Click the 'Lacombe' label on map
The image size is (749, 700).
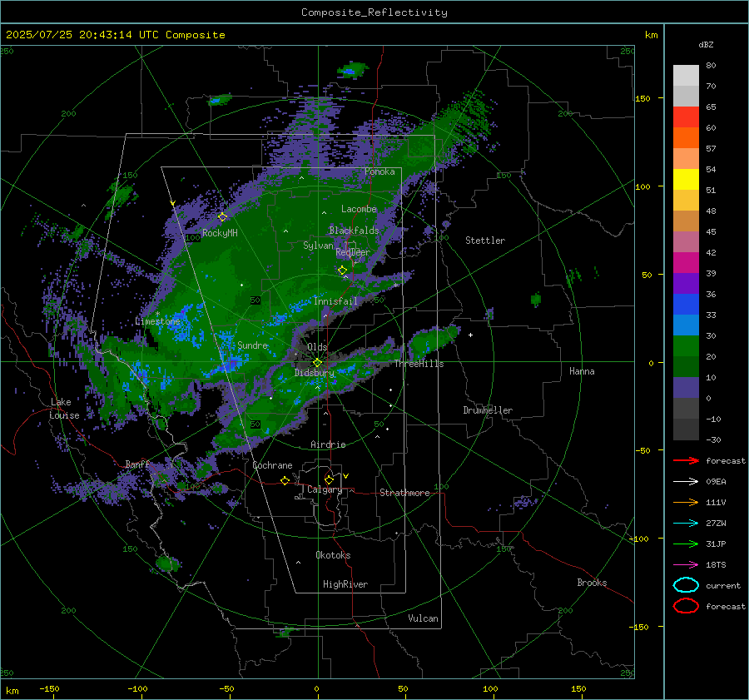(x=359, y=209)
